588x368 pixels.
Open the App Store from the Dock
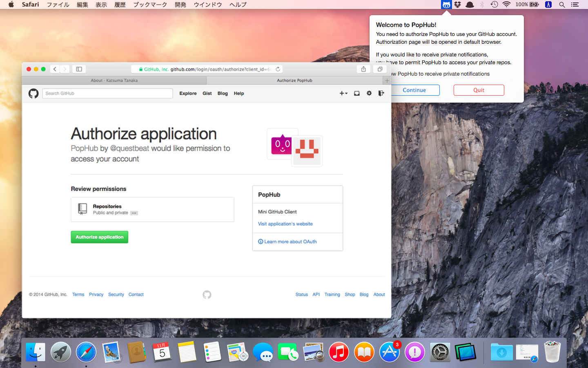pyautogui.click(x=390, y=352)
